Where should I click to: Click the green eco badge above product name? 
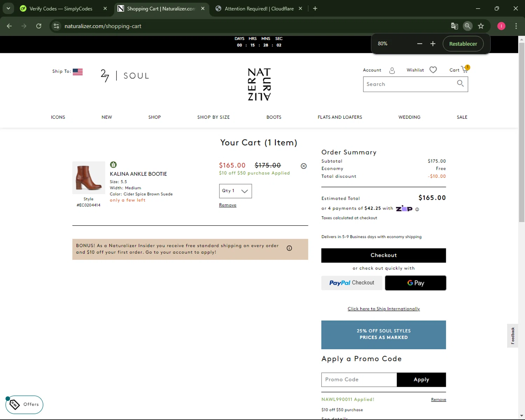[x=113, y=164]
